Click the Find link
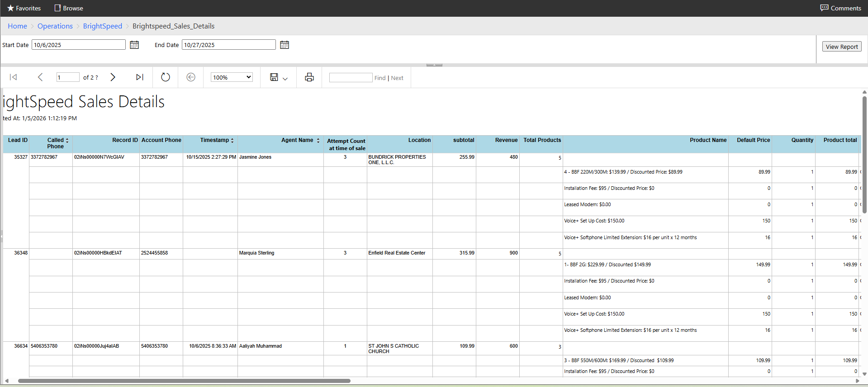 pos(380,78)
